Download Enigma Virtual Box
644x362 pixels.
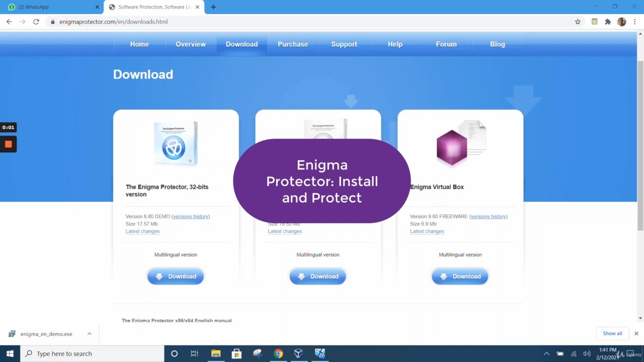(460, 277)
